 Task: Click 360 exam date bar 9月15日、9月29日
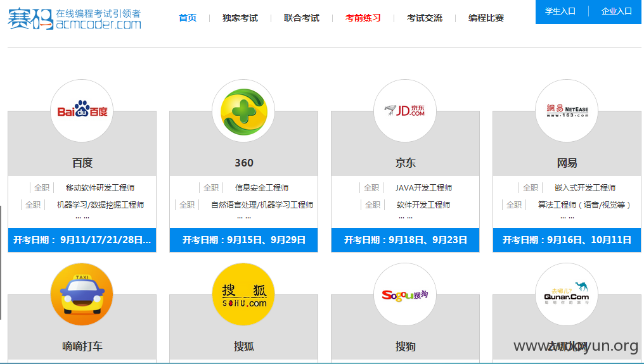click(x=243, y=240)
